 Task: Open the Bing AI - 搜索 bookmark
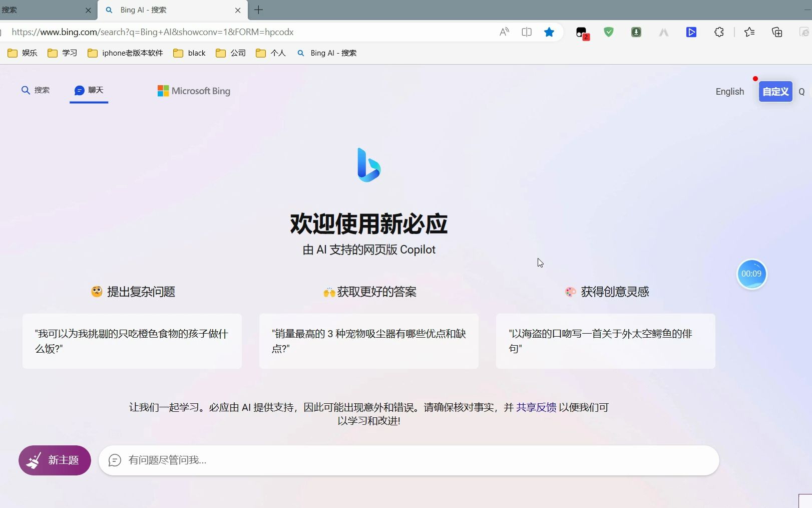click(x=327, y=53)
